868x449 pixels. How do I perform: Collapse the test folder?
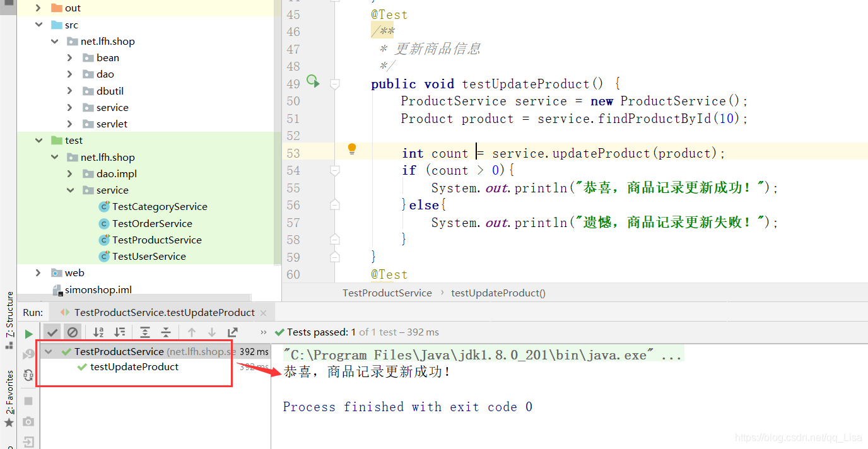(x=38, y=140)
